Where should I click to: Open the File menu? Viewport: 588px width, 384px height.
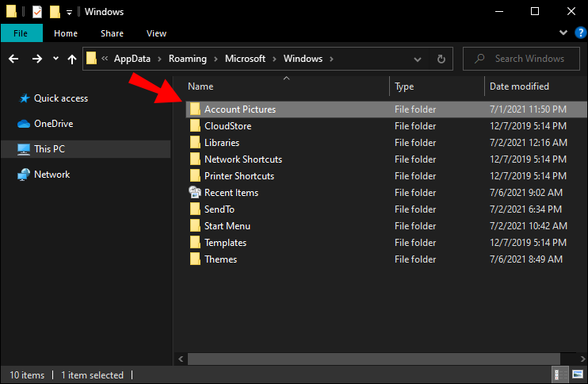(x=21, y=33)
